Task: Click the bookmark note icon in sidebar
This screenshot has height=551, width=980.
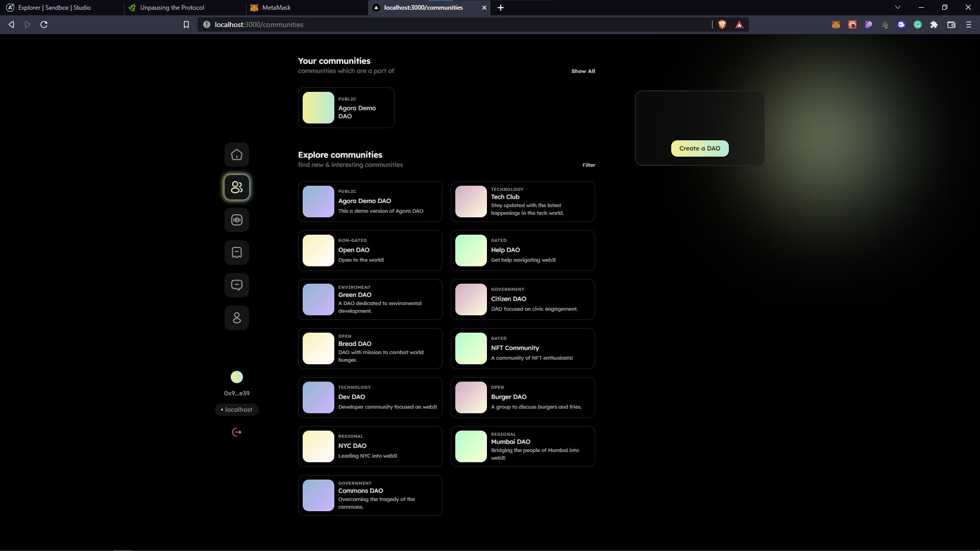Action: [x=236, y=253]
